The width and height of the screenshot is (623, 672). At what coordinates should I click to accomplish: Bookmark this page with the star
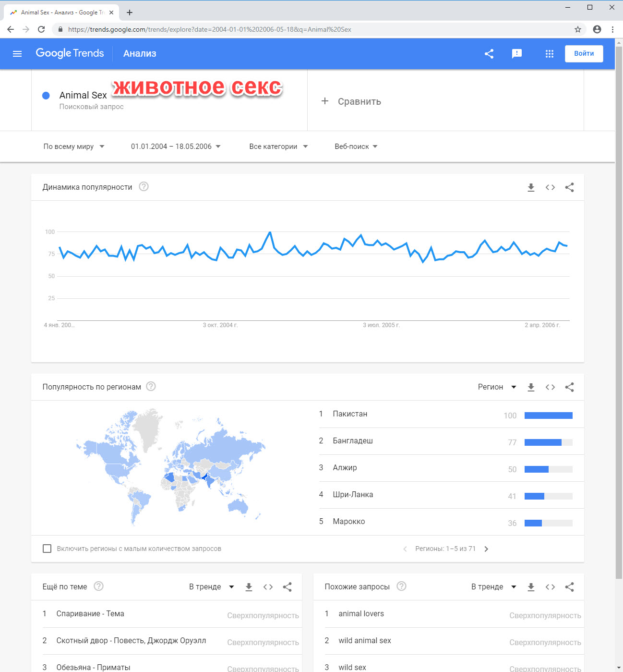tap(578, 29)
